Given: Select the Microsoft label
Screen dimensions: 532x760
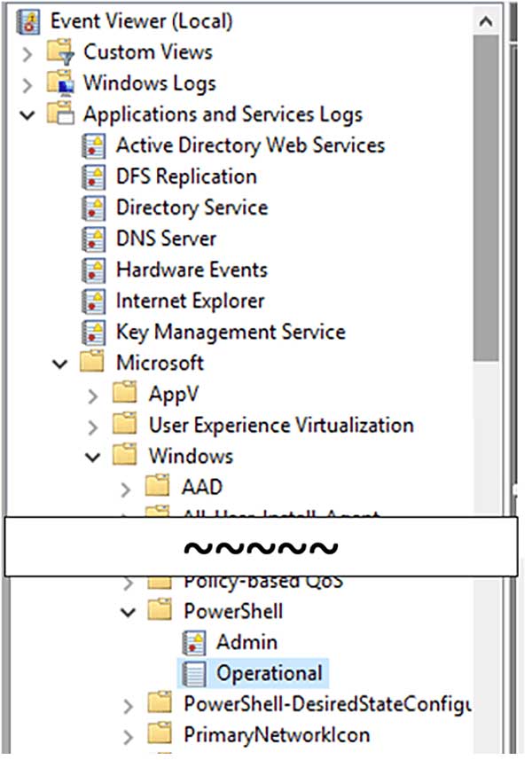Looking at the screenshot, I should [x=160, y=363].
